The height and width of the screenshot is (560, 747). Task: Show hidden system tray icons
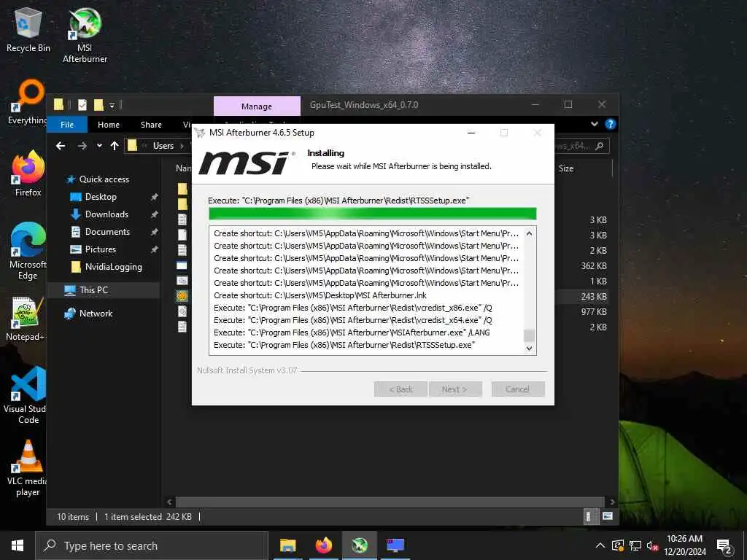coord(600,545)
